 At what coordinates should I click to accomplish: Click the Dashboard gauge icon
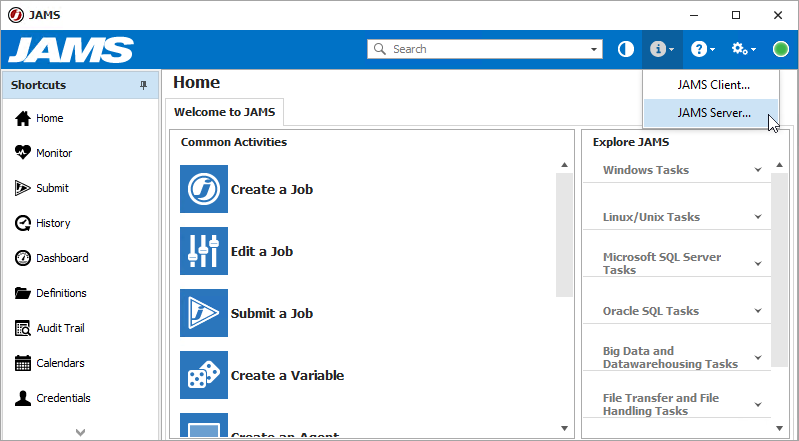[x=23, y=258]
